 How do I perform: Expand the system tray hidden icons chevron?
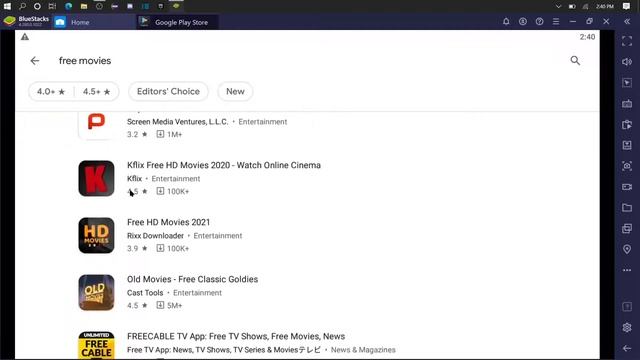point(558,6)
